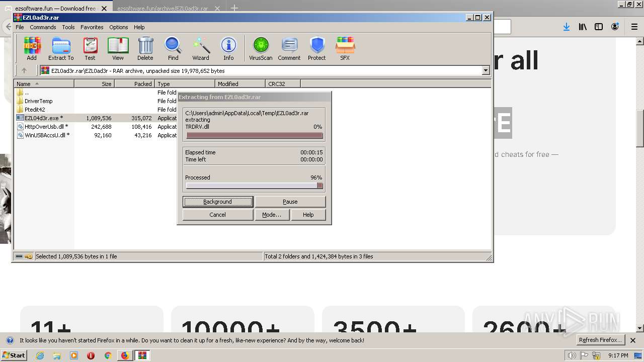This screenshot has height=362, width=644.
Task: Click Help in extraction dialog
Action: tap(308, 215)
